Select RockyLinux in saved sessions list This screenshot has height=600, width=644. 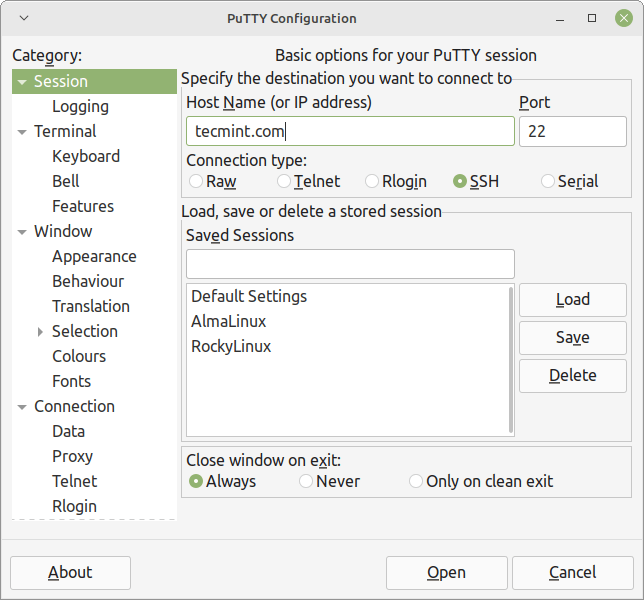pyautogui.click(x=231, y=346)
